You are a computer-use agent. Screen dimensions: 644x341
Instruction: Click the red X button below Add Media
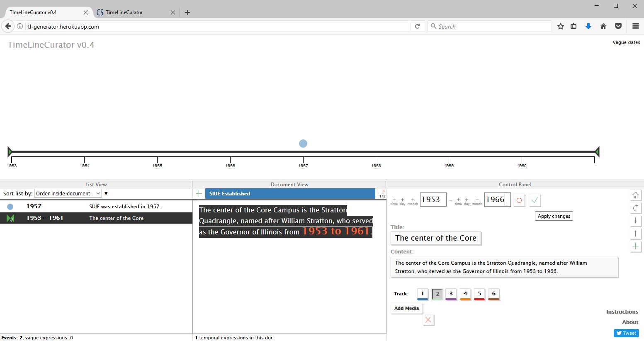point(428,320)
